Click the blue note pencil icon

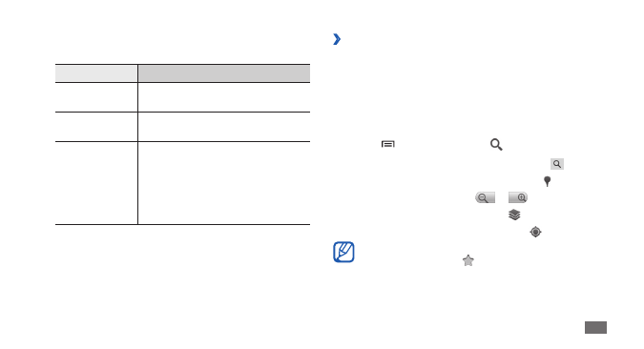[343, 252]
